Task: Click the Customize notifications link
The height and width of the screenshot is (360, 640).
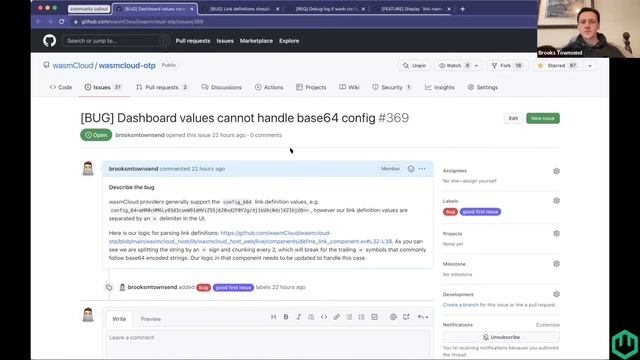Action: coord(547,325)
